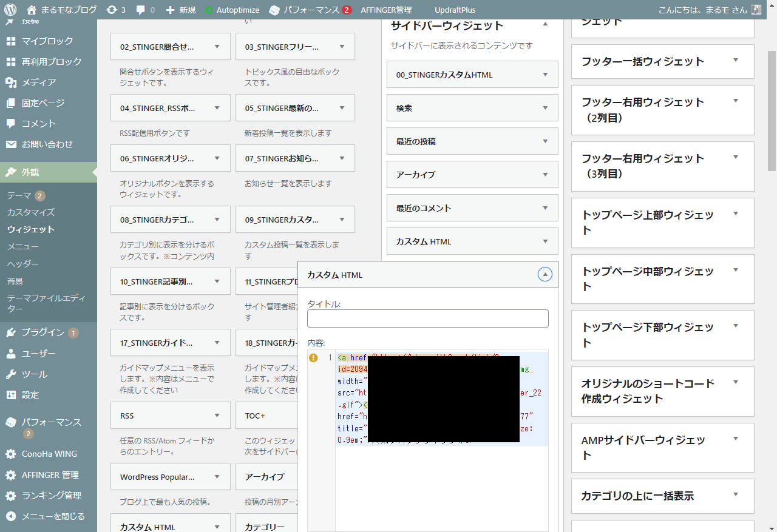Viewport: 777px width, 532px height.
Task: Expand the アーカイブ sidebar widget
Action: click(545, 175)
